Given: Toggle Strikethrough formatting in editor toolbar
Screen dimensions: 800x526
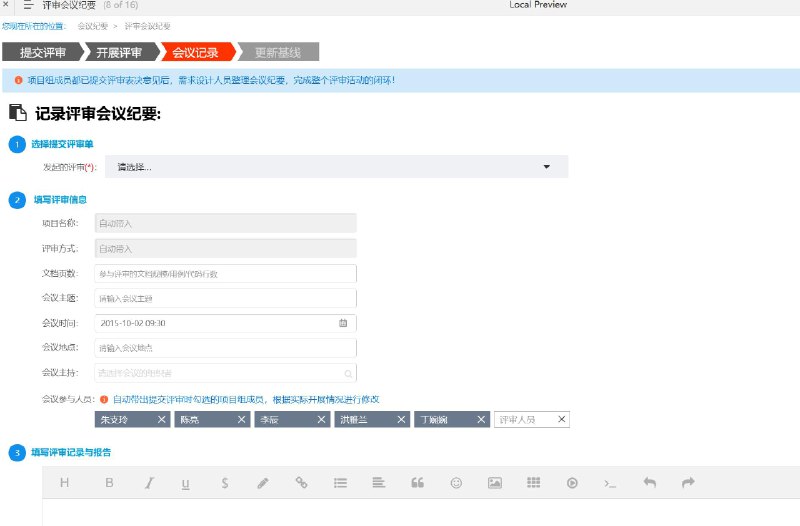Looking at the screenshot, I should (x=224, y=483).
